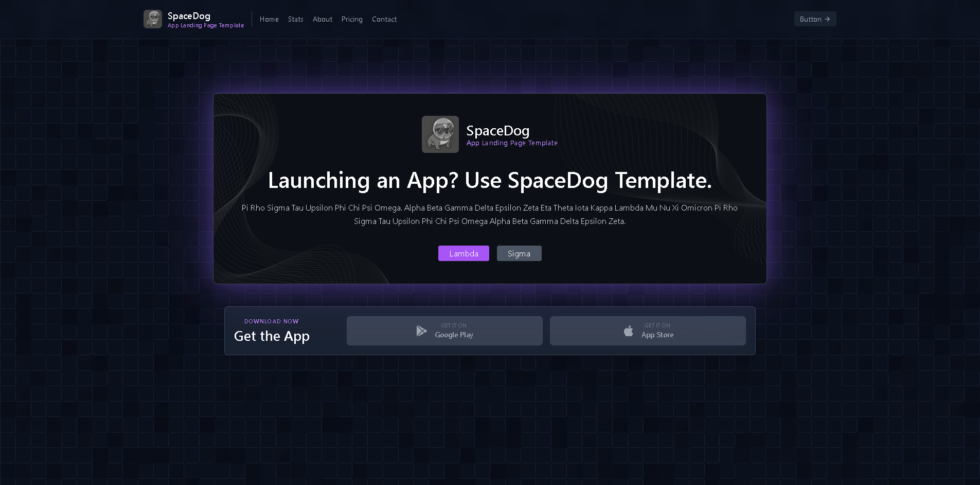Select the purple Lambda button
This screenshot has width=980, height=485.
(464, 253)
